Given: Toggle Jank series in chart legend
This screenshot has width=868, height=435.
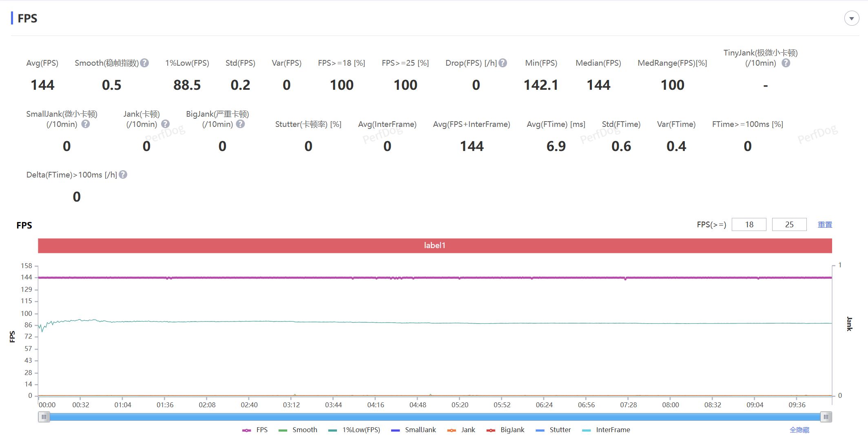Looking at the screenshot, I should pos(461,430).
